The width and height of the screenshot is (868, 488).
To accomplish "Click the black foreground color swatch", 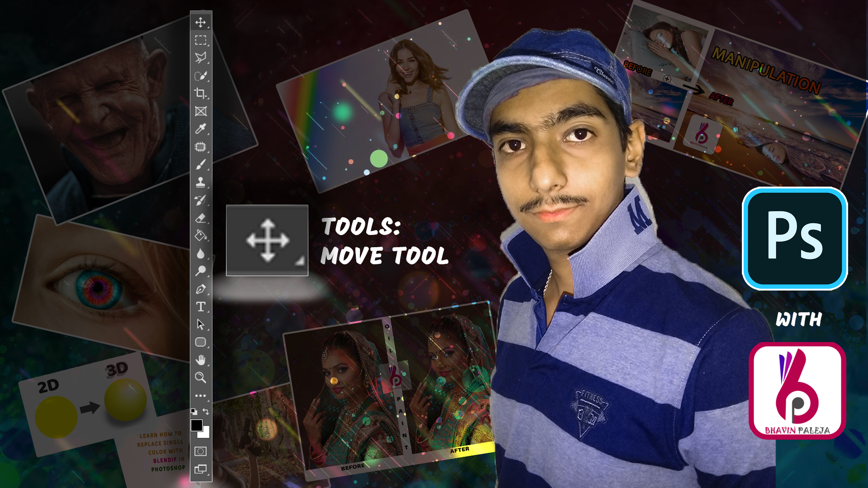I will coord(196,425).
